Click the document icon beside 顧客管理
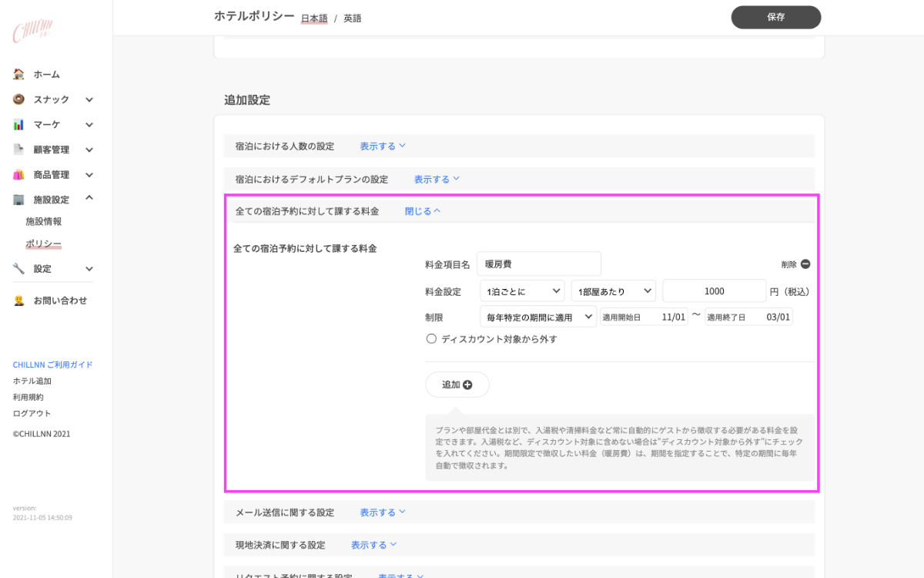 click(18, 150)
